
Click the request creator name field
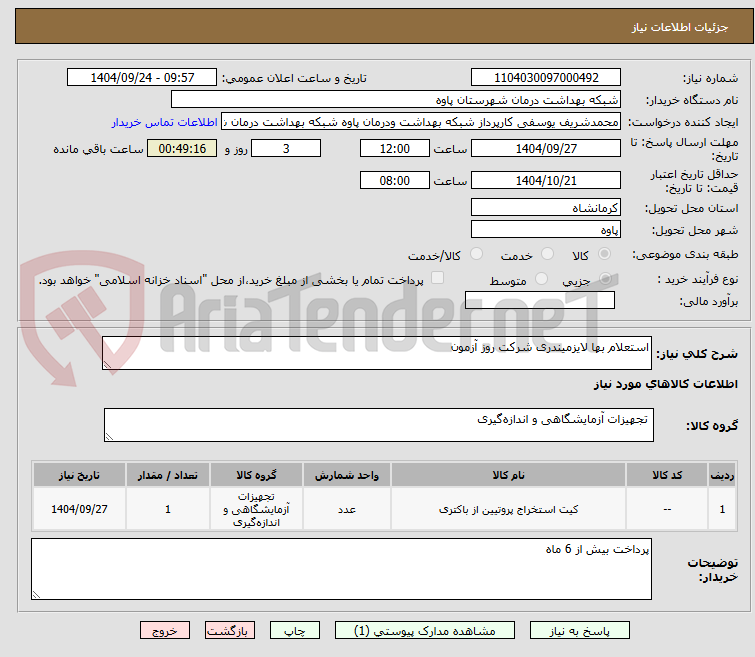coord(421,122)
